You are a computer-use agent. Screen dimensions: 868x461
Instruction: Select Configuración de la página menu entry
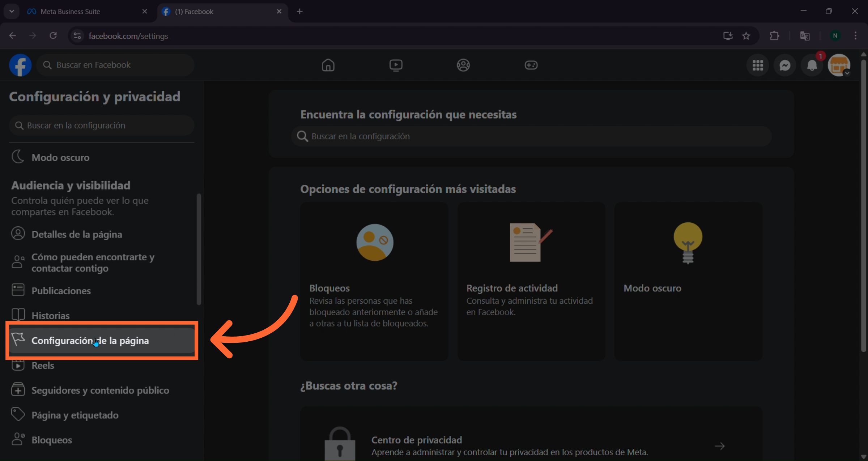pyautogui.click(x=90, y=340)
